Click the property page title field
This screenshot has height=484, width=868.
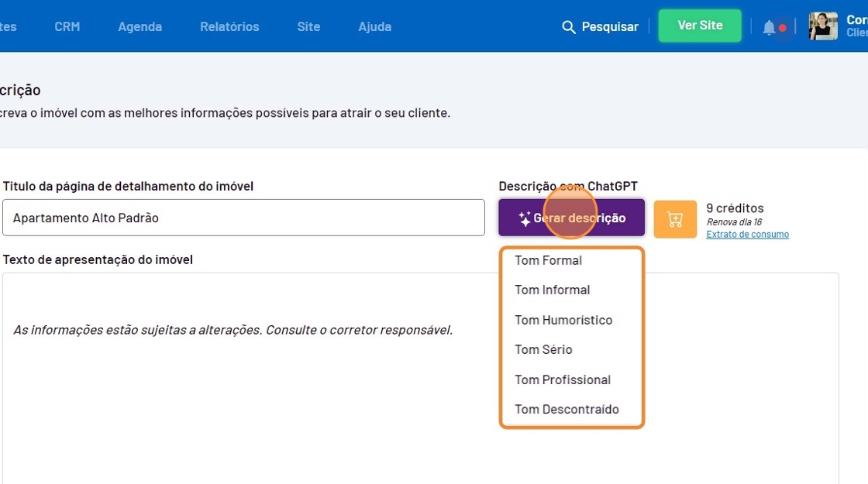243,218
